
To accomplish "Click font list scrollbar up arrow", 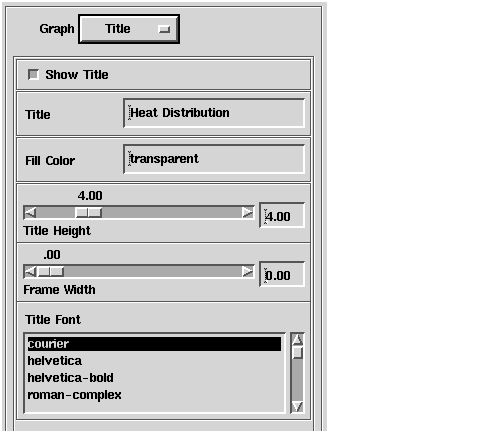I will click(x=297, y=339).
